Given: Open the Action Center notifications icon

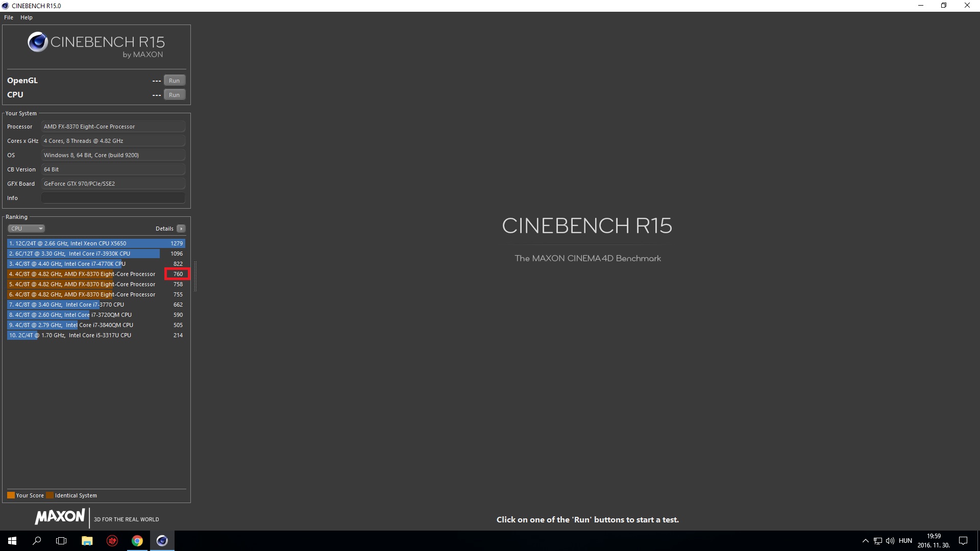Looking at the screenshot, I should coord(963,541).
